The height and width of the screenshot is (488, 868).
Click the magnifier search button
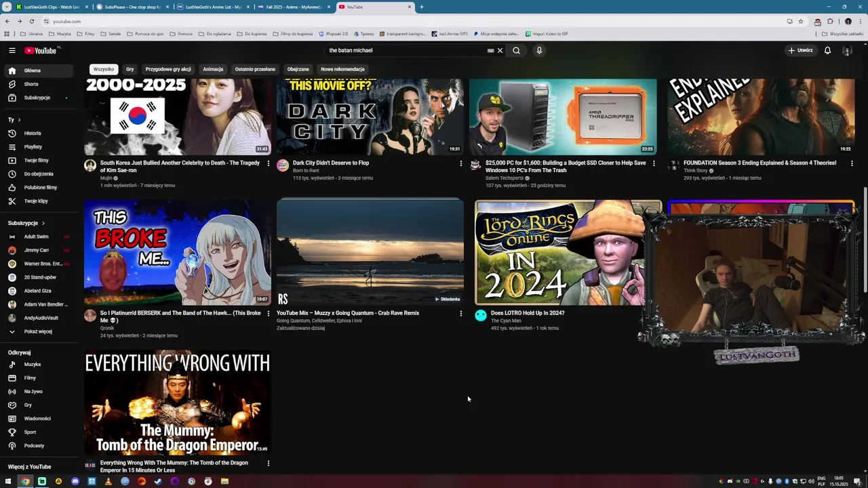(516, 50)
